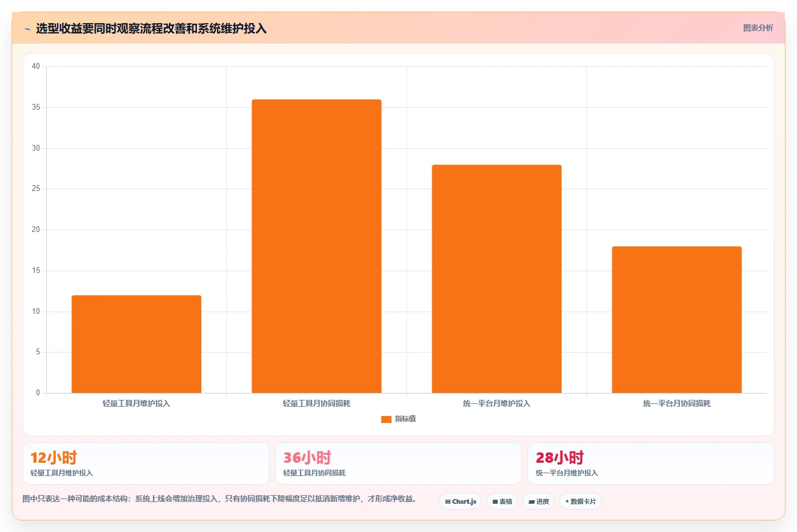Click the 统一平台月维护投入 bar in chart

[x=496, y=279]
